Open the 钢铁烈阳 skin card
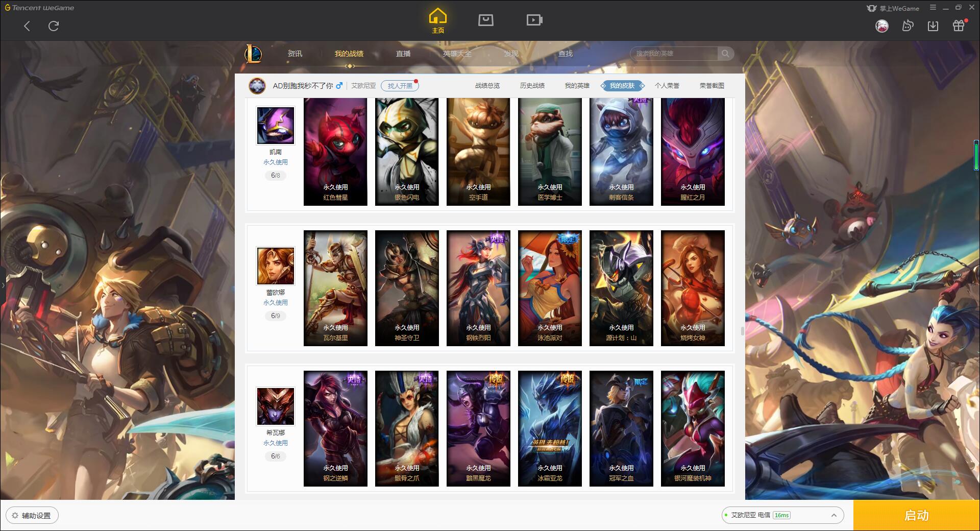The height and width of the screenshot is (531, 980). (478, 288)
